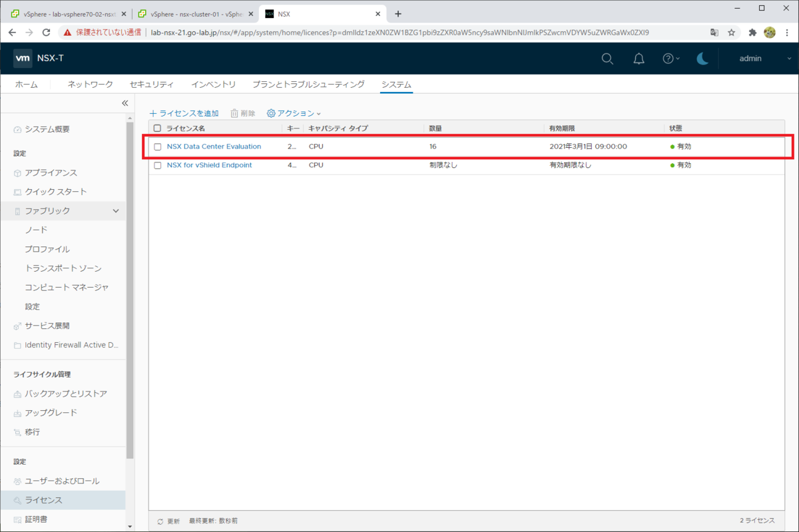Open トランスポート ゾーン in sidebar
This screenshot has height=532, width=799.
point(63,268)
